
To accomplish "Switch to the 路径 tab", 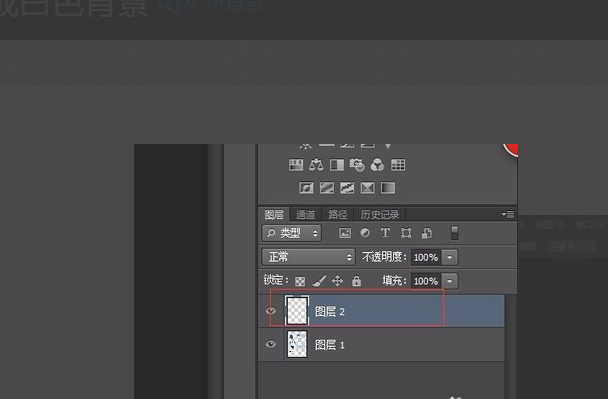I will pos(338,214).
